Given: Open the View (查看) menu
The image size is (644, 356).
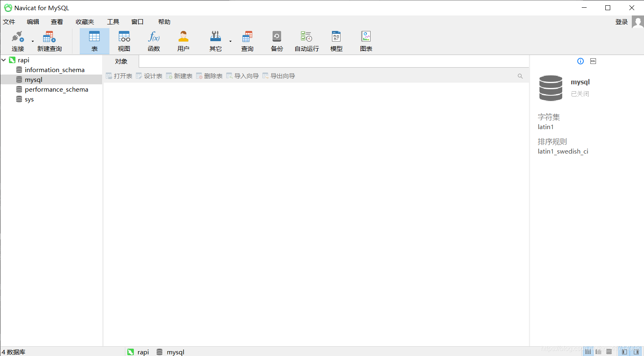Looking at the screenshot, I should click(57, 22).
